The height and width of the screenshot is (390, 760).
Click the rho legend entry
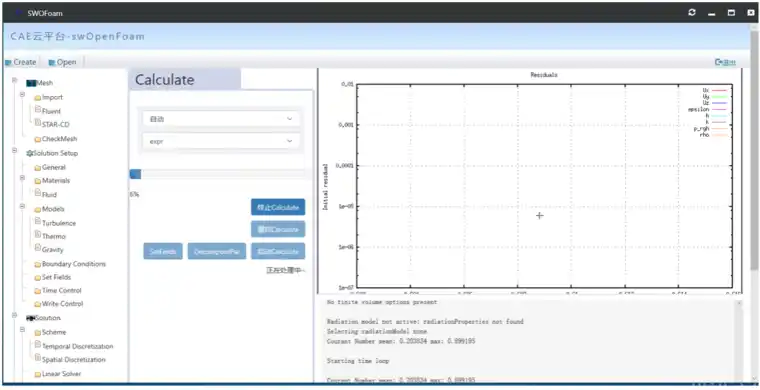tap(713, 135)
